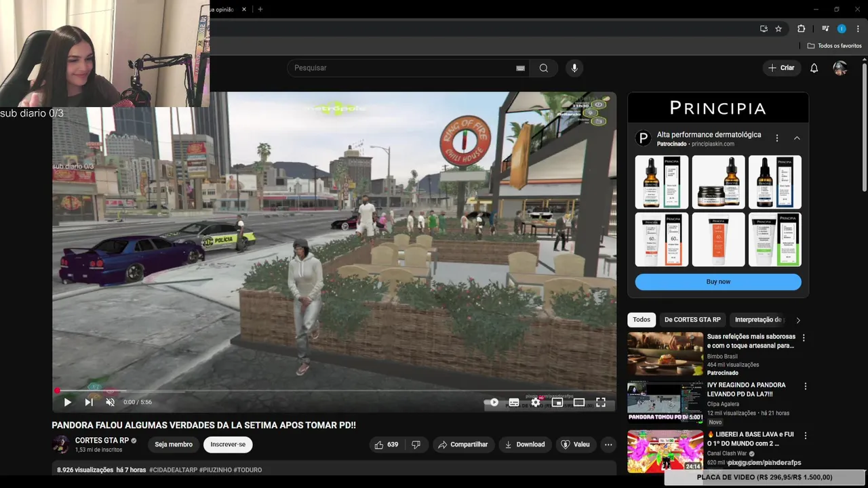The image size is (868, 488).
Task: Open the IVY REAGINDO A PANDORA video thumbnail
Action: point(665,403)
